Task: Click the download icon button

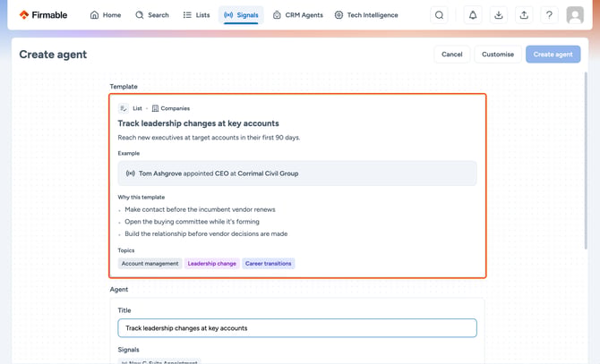Action: [498, 15]
